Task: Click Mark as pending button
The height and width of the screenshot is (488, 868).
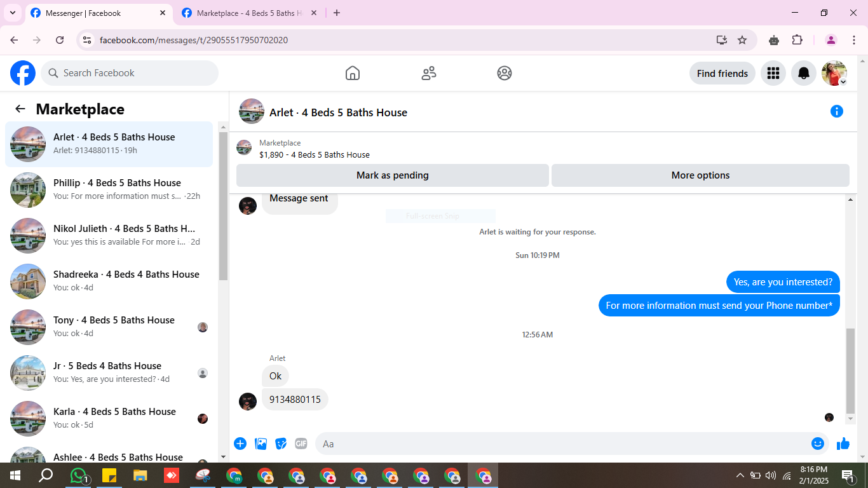Action: [x=393, y=175]
